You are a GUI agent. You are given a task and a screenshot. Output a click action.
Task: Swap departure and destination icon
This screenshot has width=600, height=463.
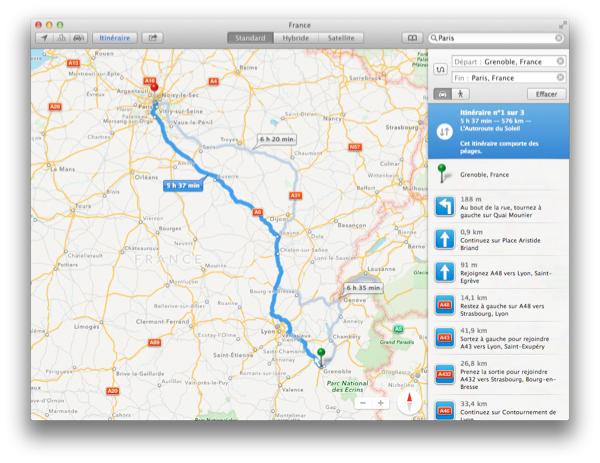(440, 70)
